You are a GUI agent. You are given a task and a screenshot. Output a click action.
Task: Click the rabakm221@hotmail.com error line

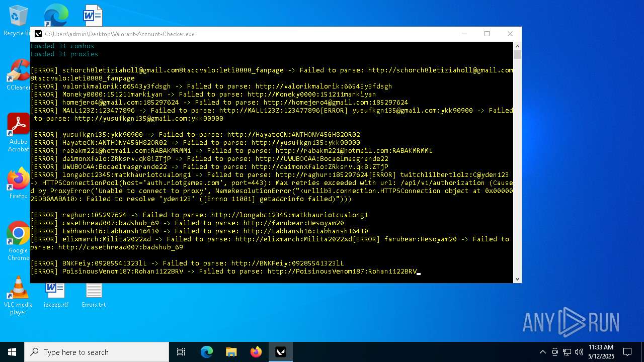(x=231, y=151)
